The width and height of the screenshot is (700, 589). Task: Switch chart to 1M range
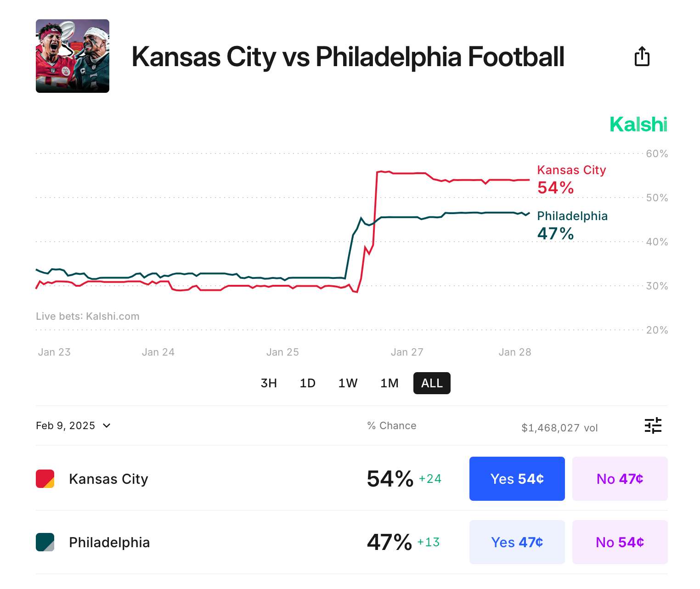click(x=389, y=383)
